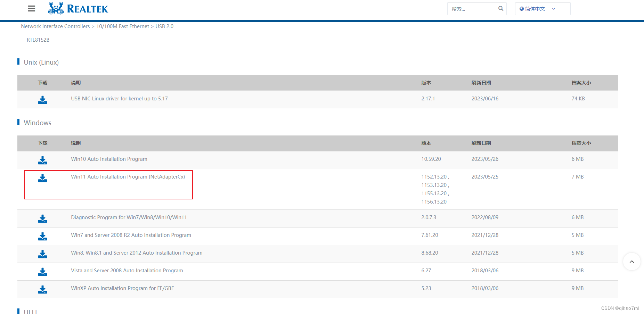
Task: Download the USB NIC Linux driver
Action: (42, 100)
